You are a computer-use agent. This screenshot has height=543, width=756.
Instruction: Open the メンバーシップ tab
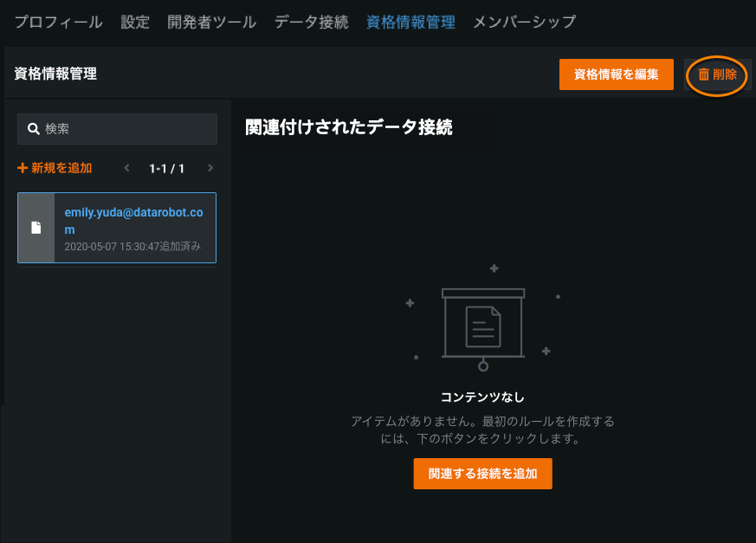click(x=524, y=23)
